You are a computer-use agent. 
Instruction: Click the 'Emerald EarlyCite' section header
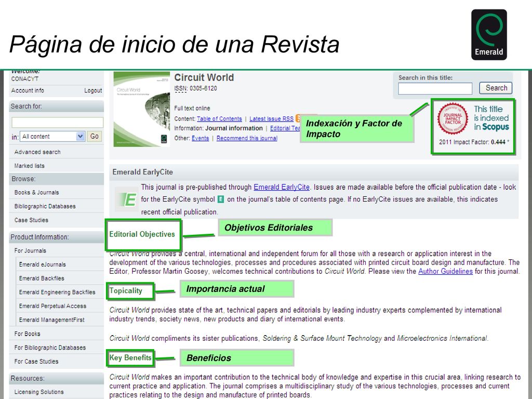click(x=142, y=172)
